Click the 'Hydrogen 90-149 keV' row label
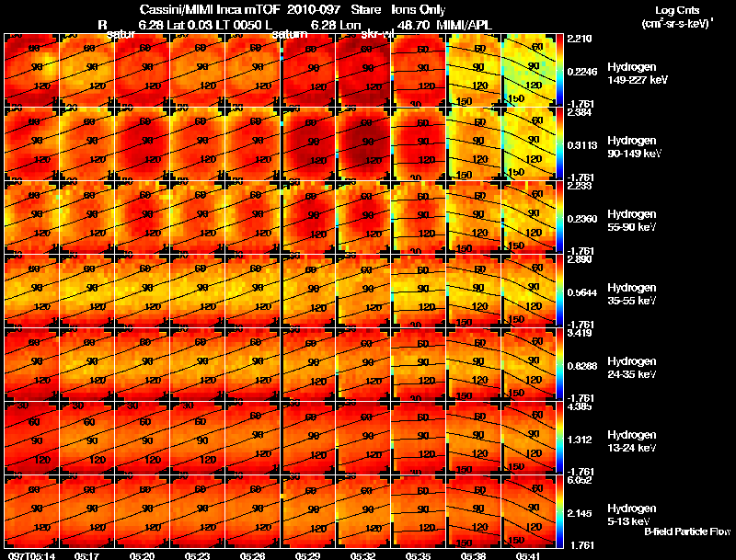This screenshot has width=736, height=560. coord(635,147)
